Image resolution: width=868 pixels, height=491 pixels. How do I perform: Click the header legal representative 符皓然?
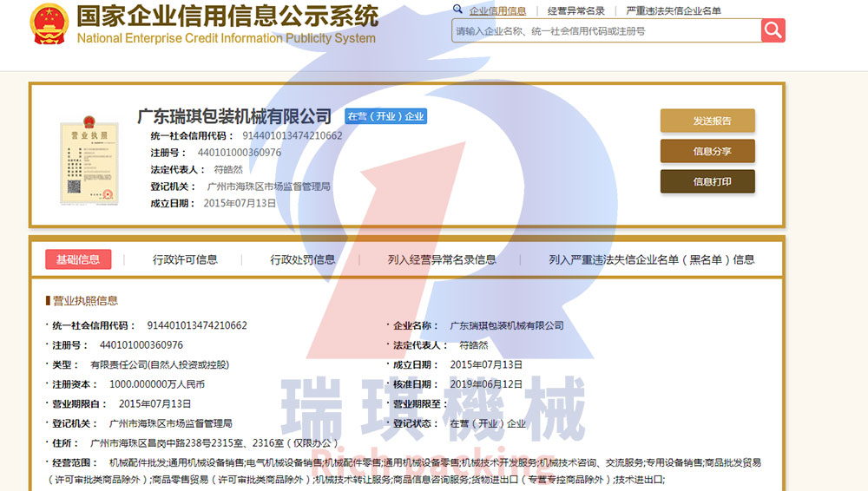coord(228,169)
